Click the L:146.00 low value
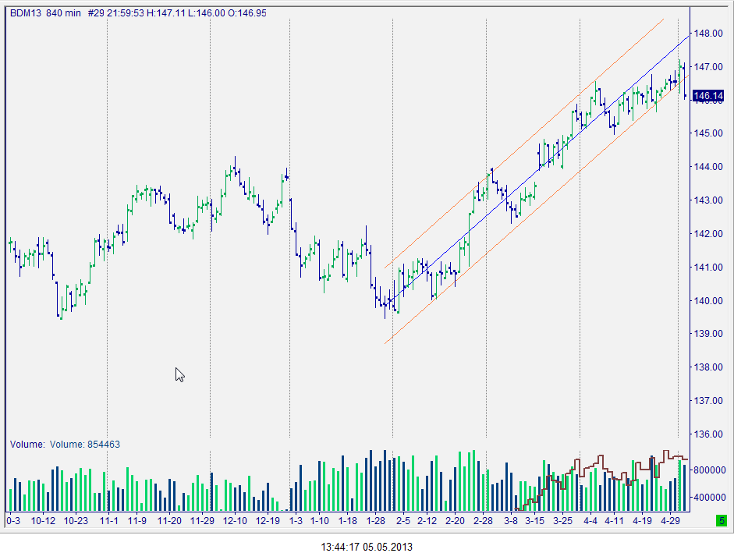Screen dimensions: 734x560 pos(207,13)
